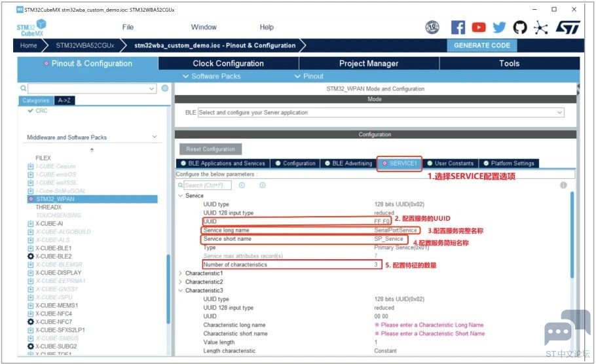Open the BLE Advertising tab
Image resolution: width=596 pixels, height=364 pixels.
(x=348, y=164)
